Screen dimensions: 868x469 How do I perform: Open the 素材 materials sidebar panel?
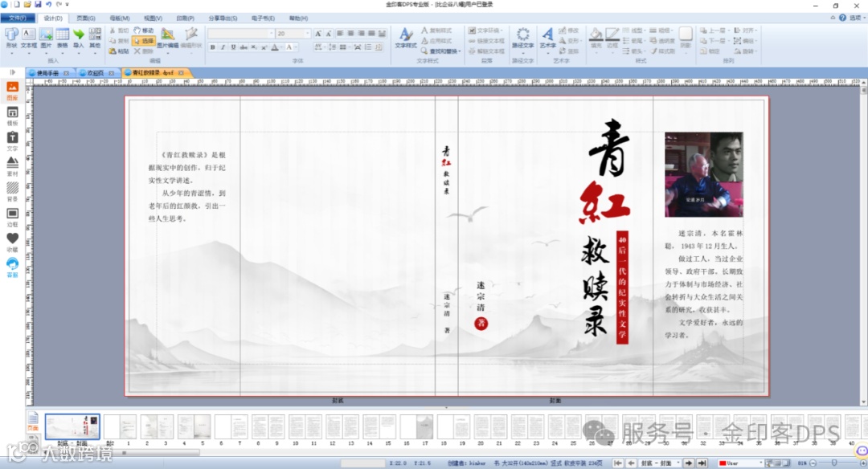(12, 166)
